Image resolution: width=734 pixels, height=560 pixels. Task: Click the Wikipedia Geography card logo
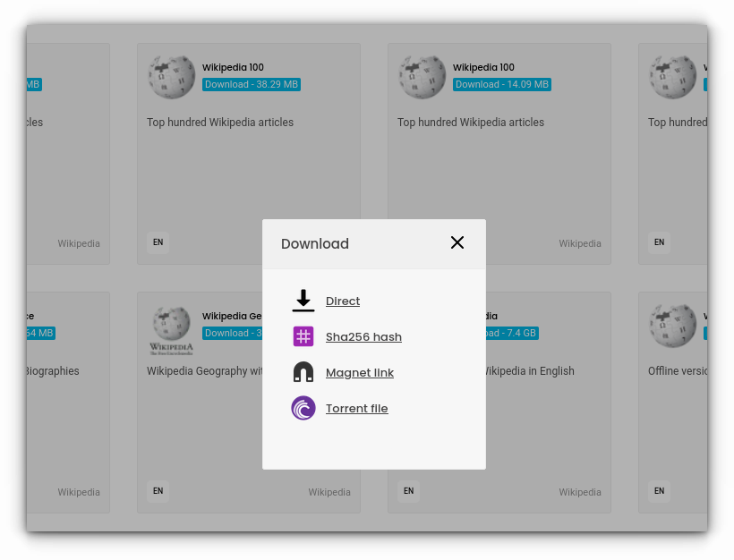click(x=171, y=330)
